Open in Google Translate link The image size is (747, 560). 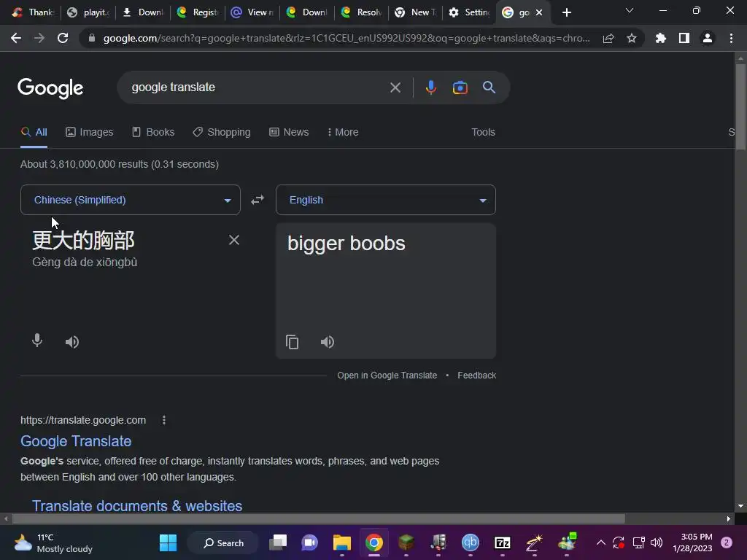pos(387,376)
